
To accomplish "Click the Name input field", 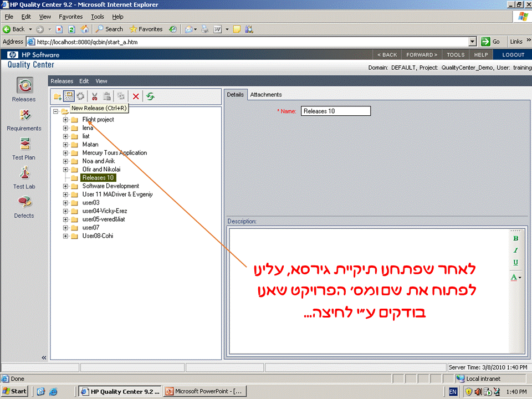I will click(x=336, y=111).
